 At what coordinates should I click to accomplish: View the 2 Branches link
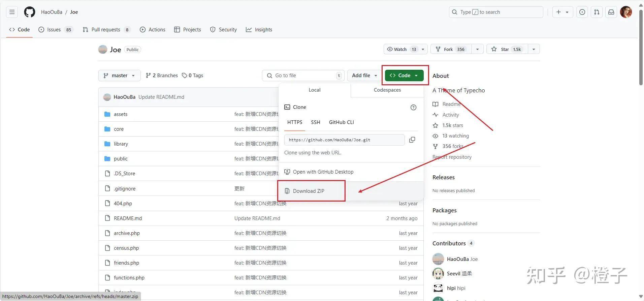click(162, 76)
